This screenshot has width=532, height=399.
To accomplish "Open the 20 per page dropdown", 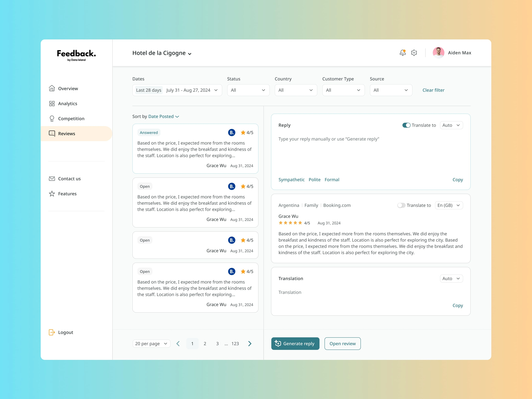I will click(151, 343).
